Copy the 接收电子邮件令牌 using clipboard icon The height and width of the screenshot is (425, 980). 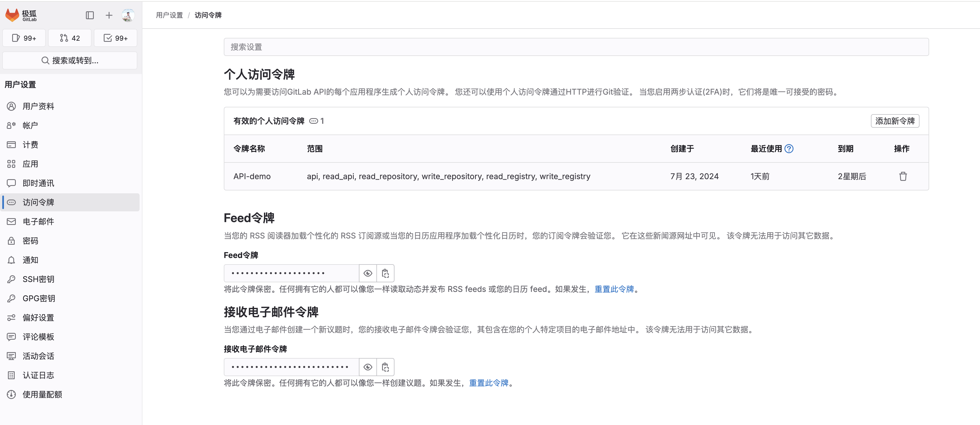[385, 367]
